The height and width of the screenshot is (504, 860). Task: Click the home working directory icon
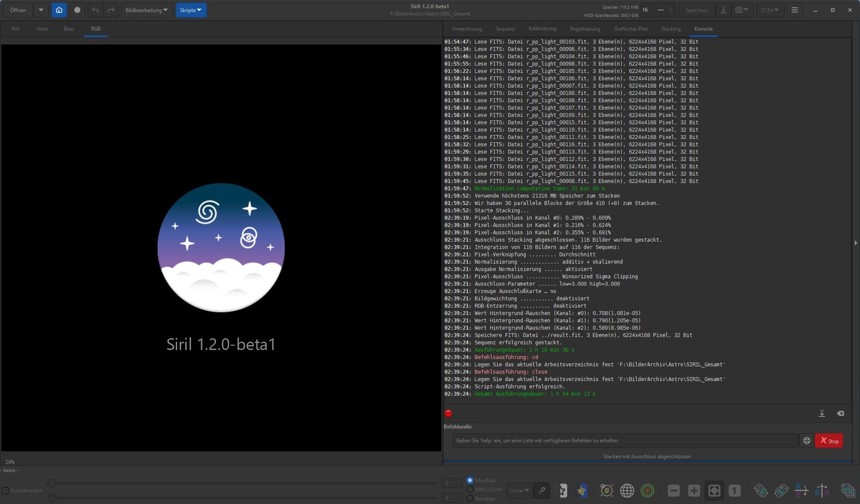[59, 10]
